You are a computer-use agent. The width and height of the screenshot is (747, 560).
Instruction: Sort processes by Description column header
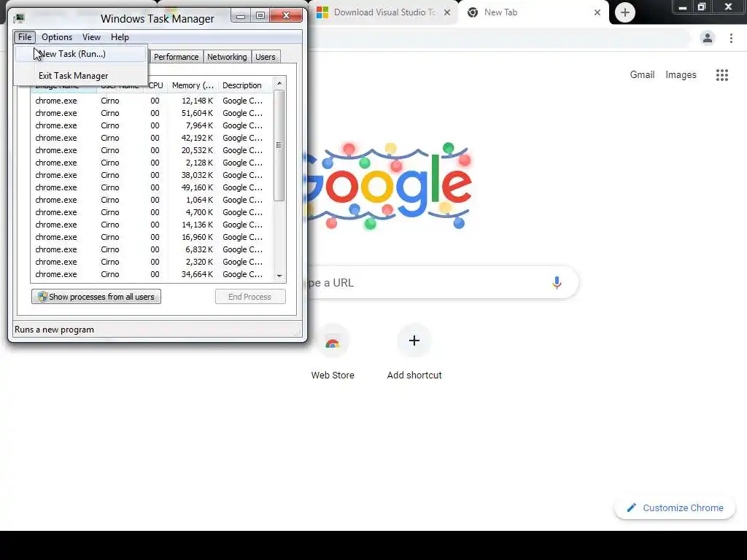tap(245, 85)
